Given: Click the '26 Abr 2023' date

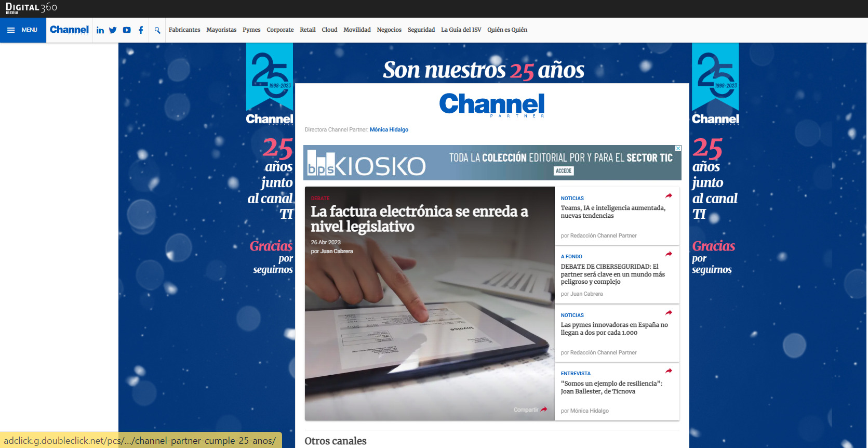Looking at the screenshot, I should pos(326,243).
